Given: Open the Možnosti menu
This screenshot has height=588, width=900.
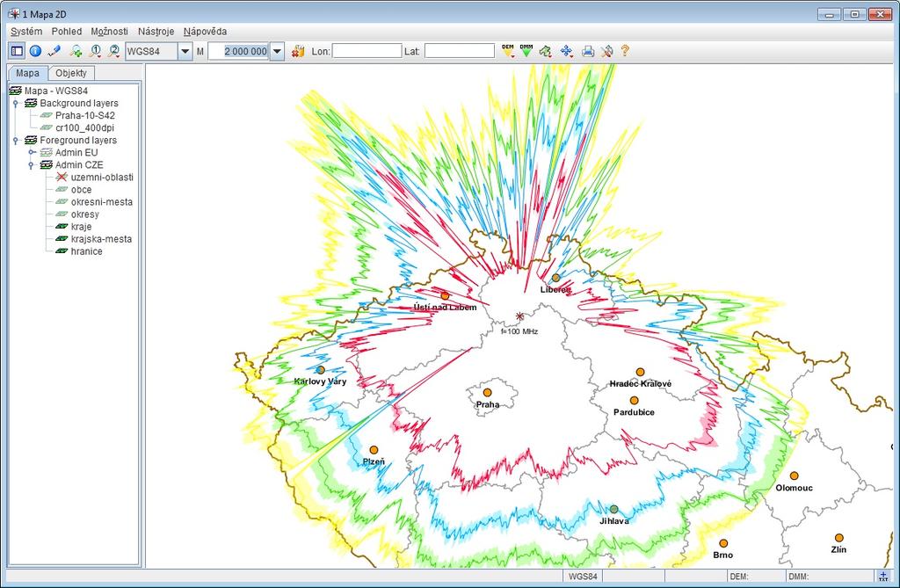Looking at the screenshot, I should coord(109,32).
